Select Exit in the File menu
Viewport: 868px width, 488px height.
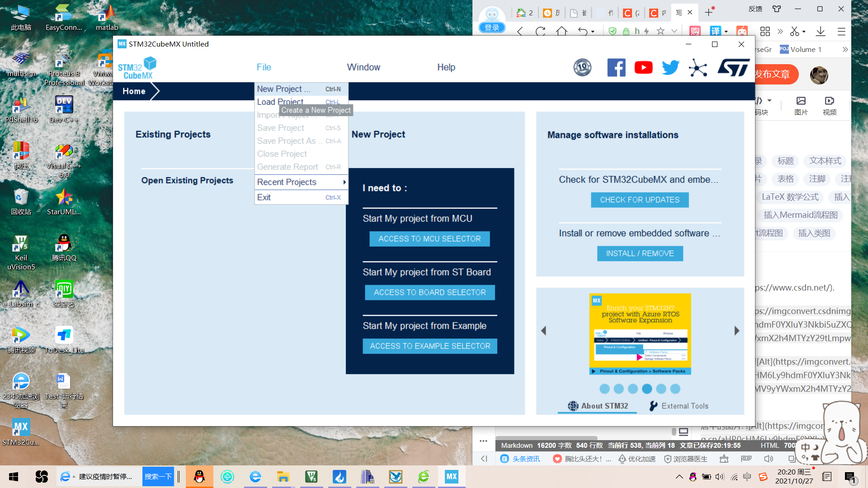301,197
